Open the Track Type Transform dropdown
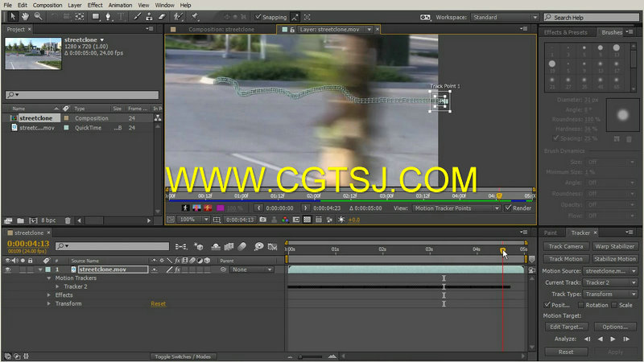This screenshot has height=362, width=644. pos(610,294)
